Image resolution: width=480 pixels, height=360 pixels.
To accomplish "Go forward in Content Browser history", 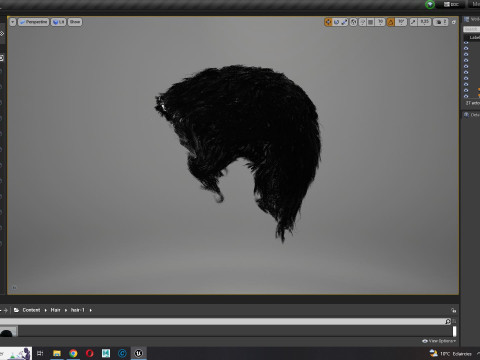I will point(5,310).
